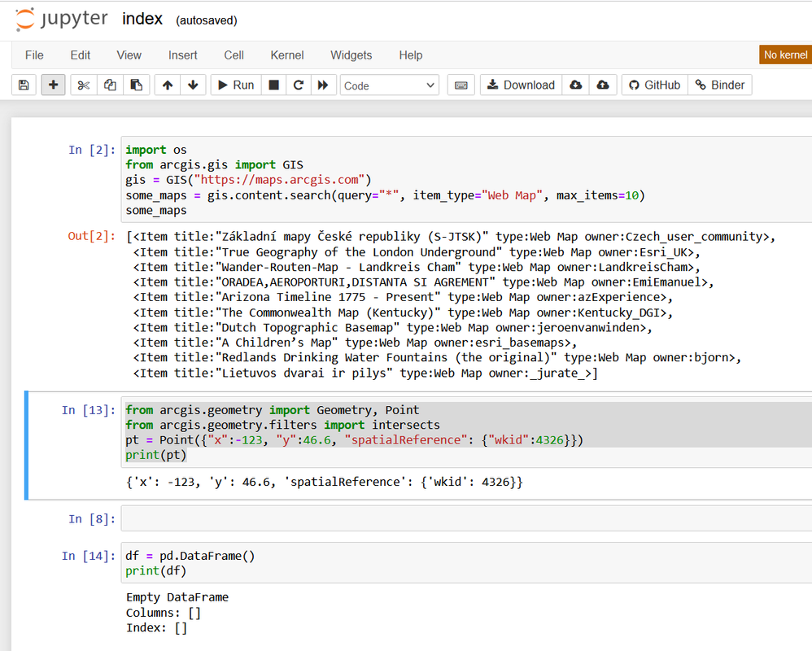The image size is (812, 651).
Task: Cut selected cells with scissors icon
Action: pyautogui.click(x=84, y=85)
